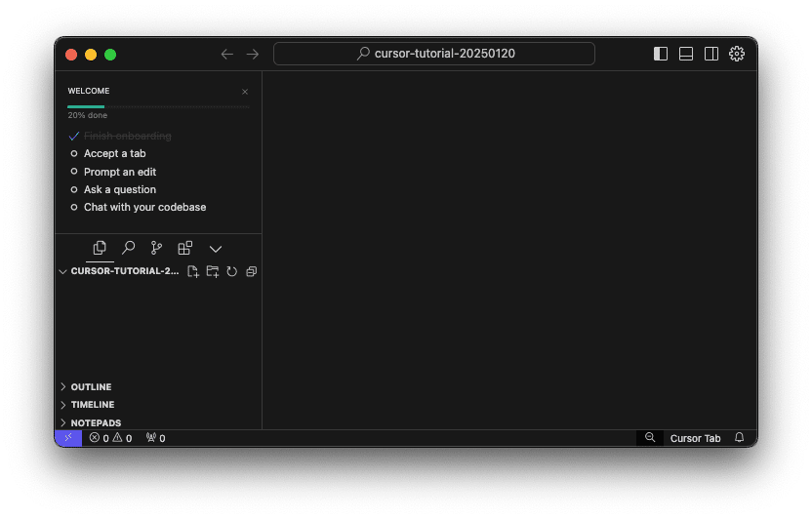Click the ports forwarded status item

[155, 438]
